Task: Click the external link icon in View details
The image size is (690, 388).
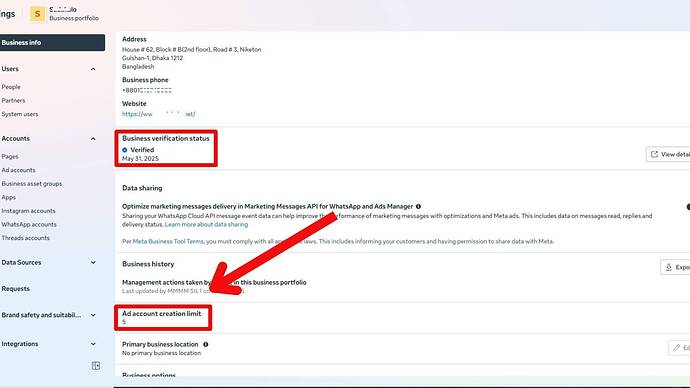Action: (654, 154)
